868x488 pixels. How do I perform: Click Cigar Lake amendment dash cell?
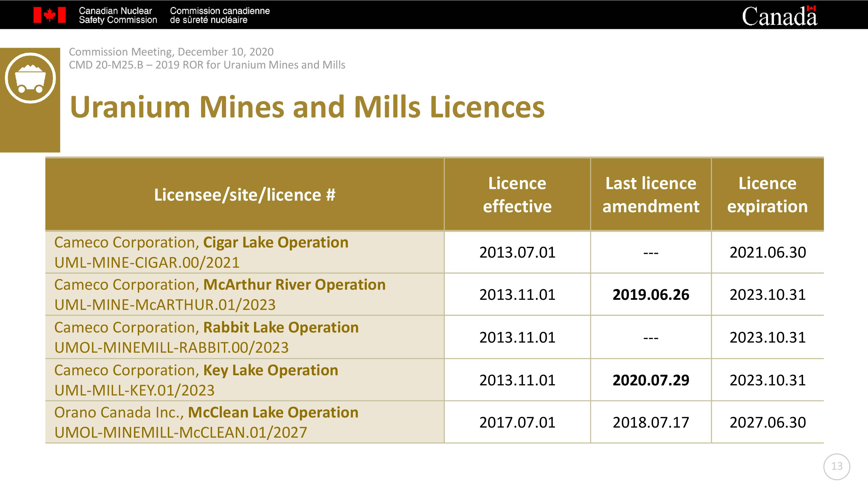651,253
